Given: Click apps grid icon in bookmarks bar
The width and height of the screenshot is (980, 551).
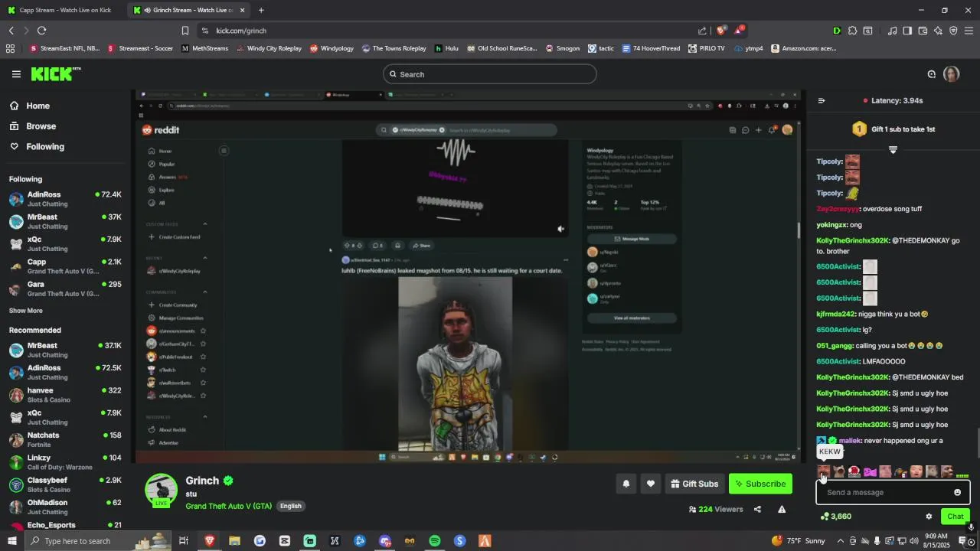Looking at the screenshot, I should 10,48.
